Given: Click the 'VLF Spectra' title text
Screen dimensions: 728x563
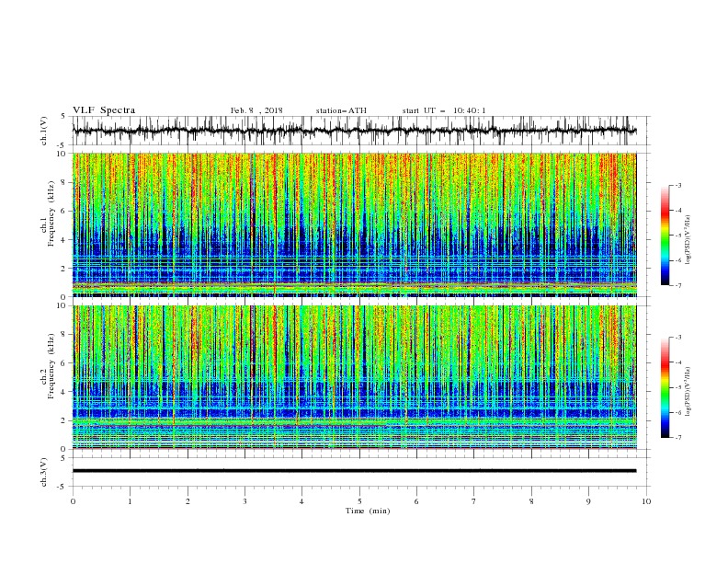Looking at the screenshot, I should [x=104, y=110].
